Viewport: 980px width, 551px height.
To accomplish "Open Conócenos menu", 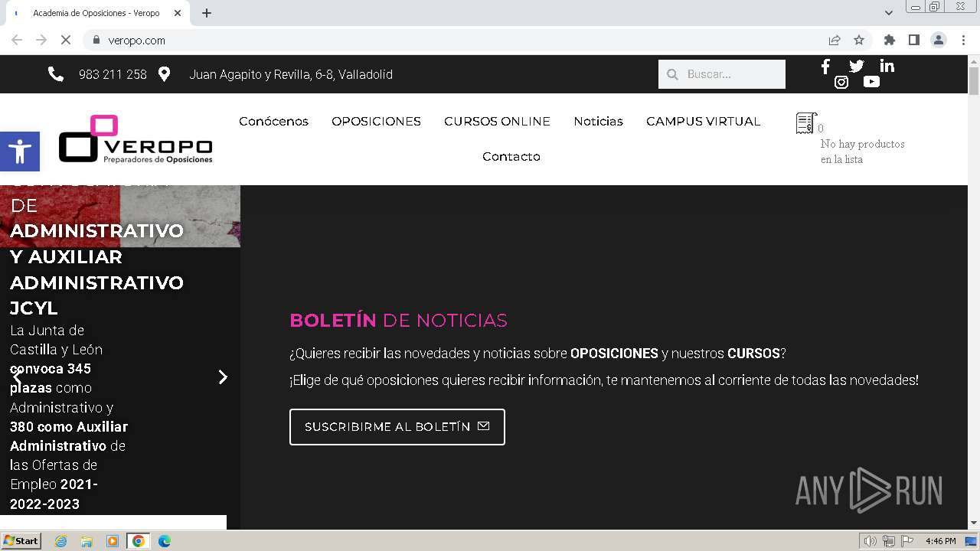I will tap(273, 121).
